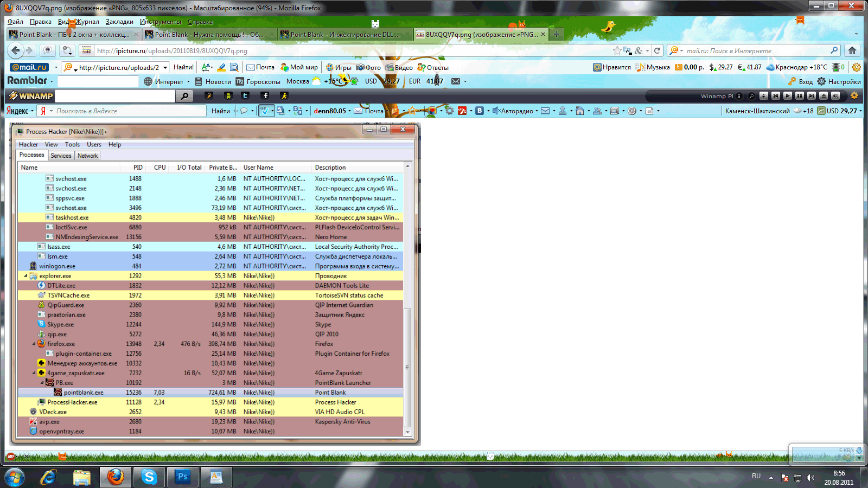This screenshot has width=868, height=488.
Task: Click the Winamp toolbar volume speaker icon
Action: coord(835,96)
